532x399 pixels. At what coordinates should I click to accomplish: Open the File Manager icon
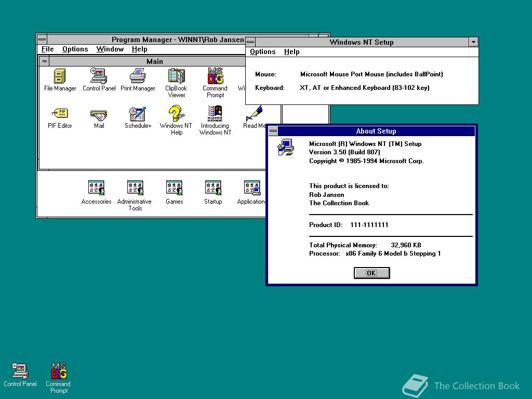coord(60,76)
